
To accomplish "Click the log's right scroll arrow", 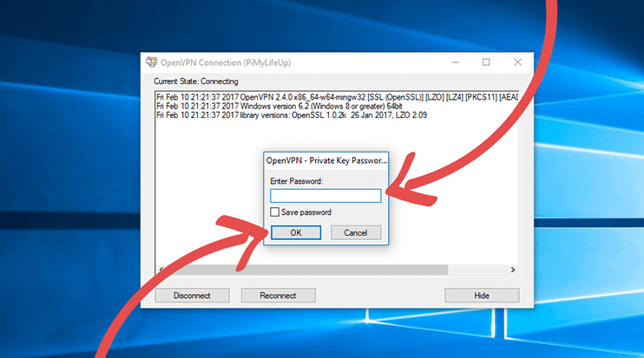I will tap(513, 270).
